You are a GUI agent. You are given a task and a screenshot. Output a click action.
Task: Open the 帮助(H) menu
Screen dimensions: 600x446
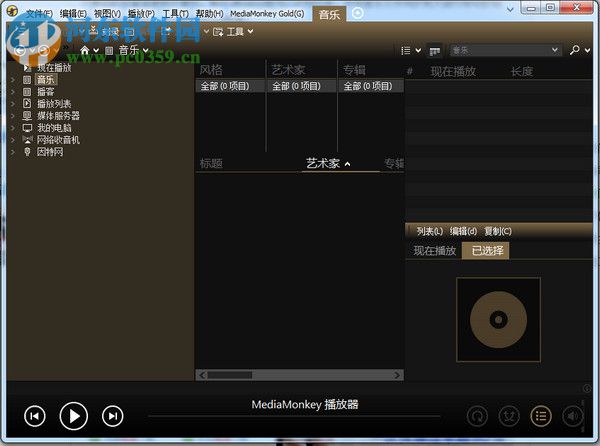point(209,14)
